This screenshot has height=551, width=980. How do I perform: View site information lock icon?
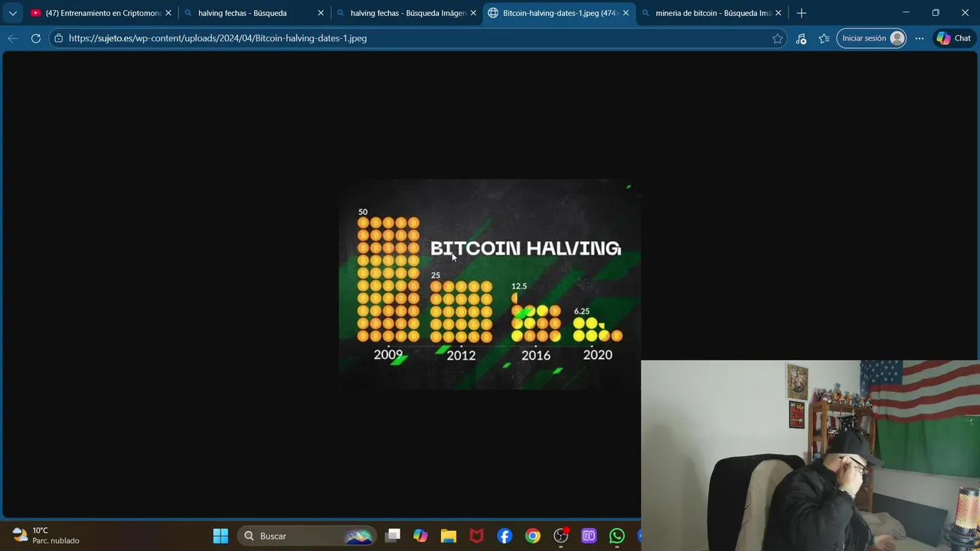click(59, 38)
